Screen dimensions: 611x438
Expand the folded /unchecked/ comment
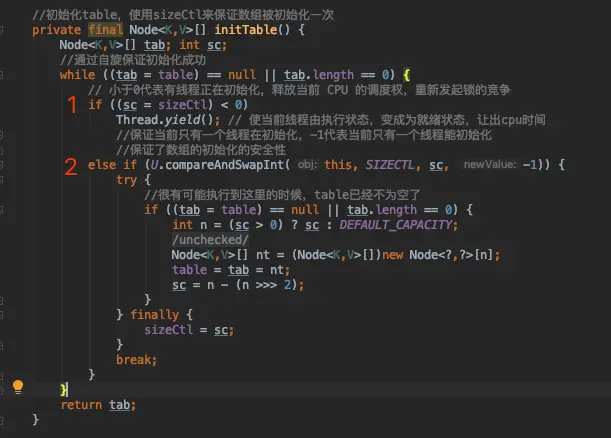tap(210, 240)
